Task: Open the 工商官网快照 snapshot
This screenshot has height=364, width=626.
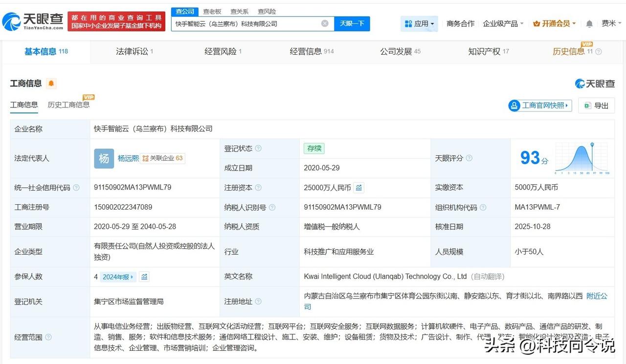Action: pos(540,106)
